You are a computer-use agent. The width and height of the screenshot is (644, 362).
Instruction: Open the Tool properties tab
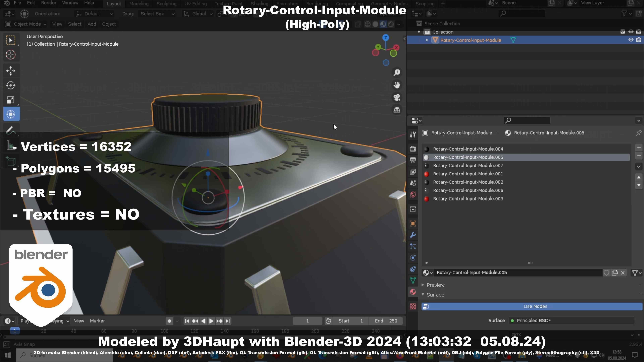click(x=413, y=134)
